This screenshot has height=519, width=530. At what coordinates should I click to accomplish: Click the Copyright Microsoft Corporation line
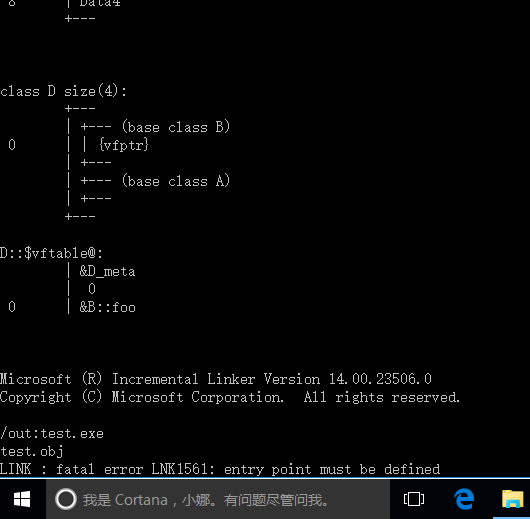click(x=230, y=397)
